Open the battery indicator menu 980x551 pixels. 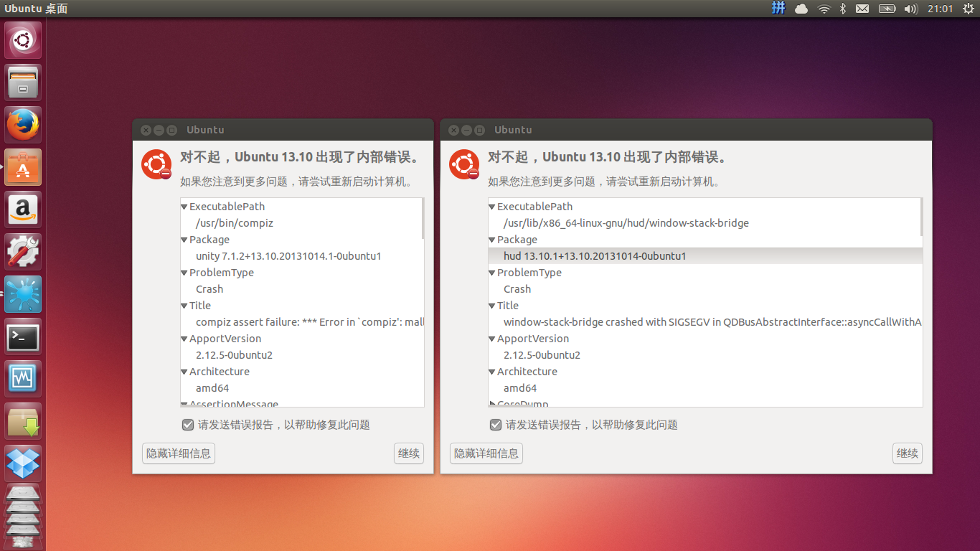pyautogui.click(x=887, y=9)
